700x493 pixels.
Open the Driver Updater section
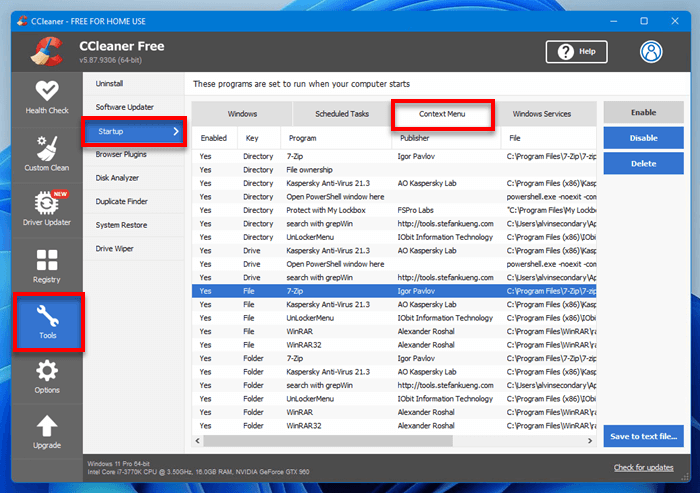coord(47,209)
